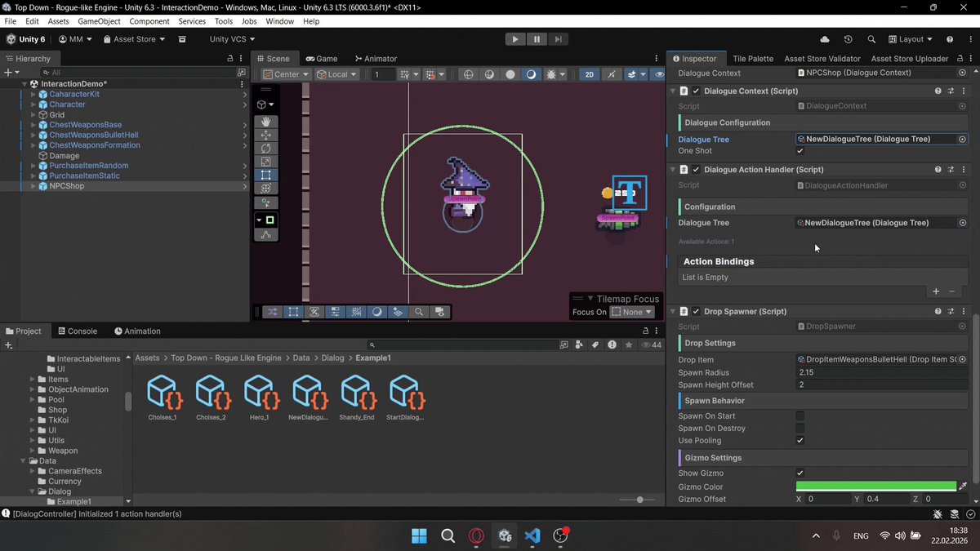The image size is (980, 551).
Task: Open the Local handle rotation dropdown
Action: tap(337, 74)
